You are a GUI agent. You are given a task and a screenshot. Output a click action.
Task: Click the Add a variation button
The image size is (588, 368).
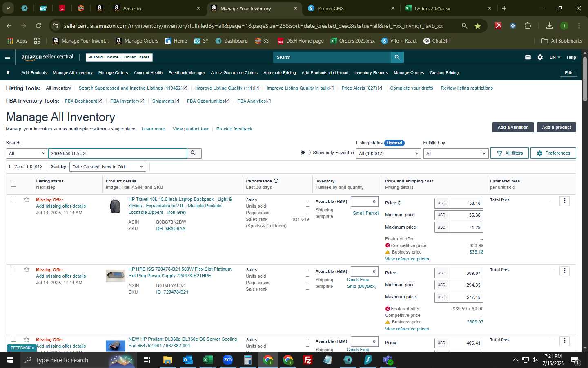point(513,127)
